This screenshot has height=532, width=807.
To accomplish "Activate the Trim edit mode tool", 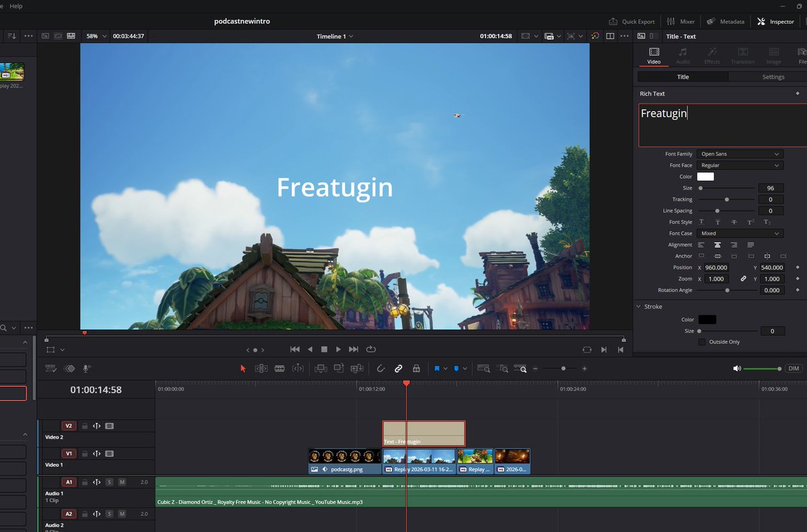I will click(262, 369).
